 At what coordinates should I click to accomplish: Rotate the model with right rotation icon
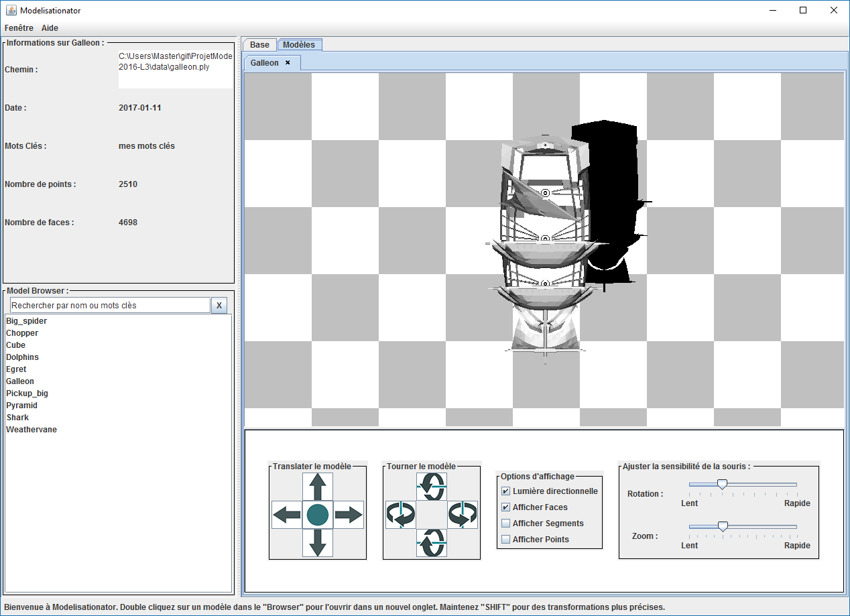pyautogui.click(x=463, y=515)
